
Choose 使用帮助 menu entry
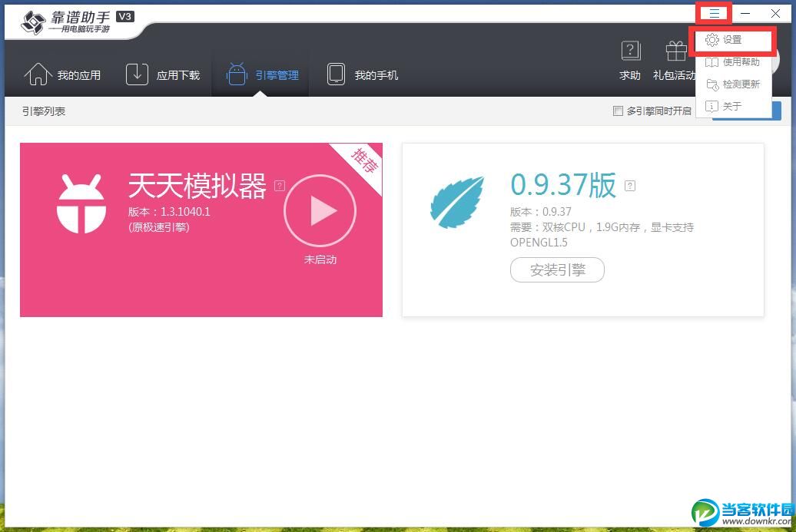[734, 62]
